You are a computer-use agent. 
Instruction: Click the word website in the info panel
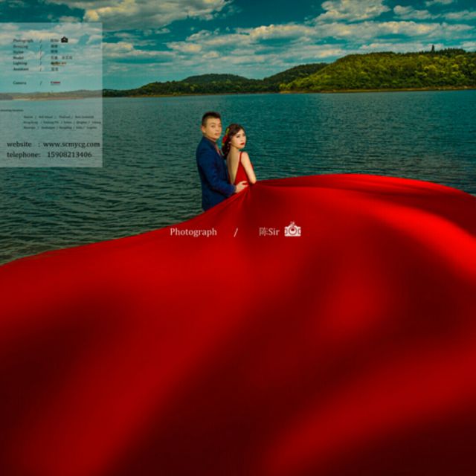(x=19, y=144)
